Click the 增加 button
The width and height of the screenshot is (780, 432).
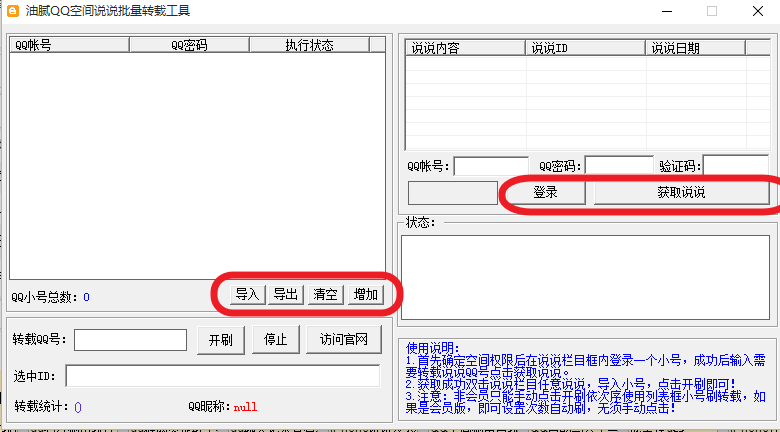(365, 295)
